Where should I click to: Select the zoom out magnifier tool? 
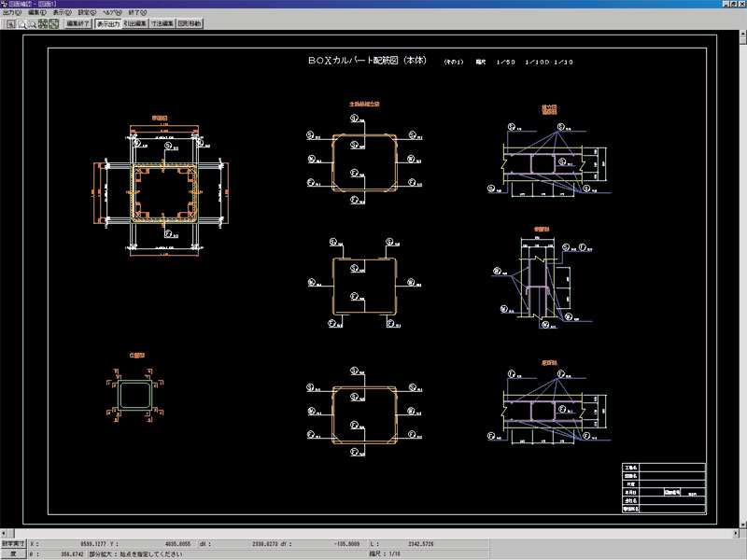pyautogui.click(x=31, y=23)
